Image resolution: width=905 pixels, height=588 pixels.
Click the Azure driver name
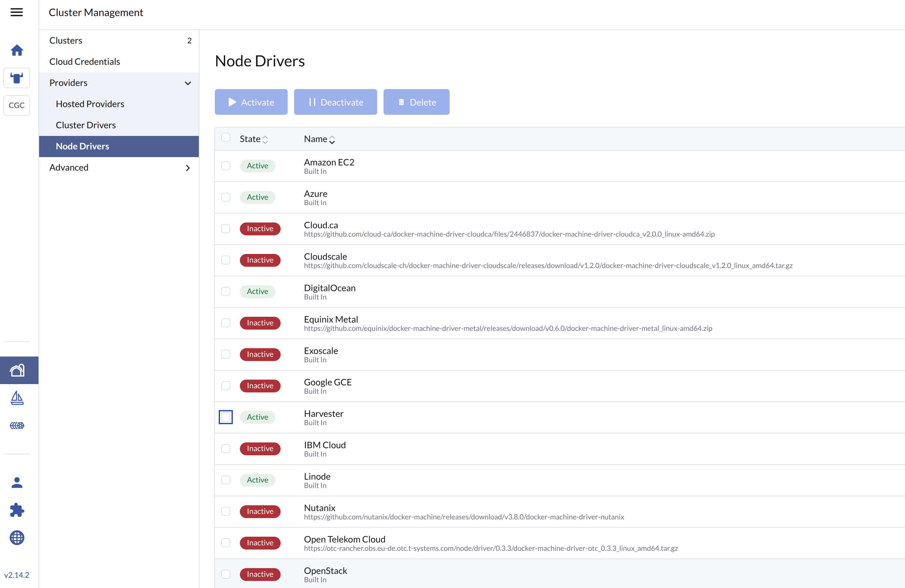[x=316, y=194]
